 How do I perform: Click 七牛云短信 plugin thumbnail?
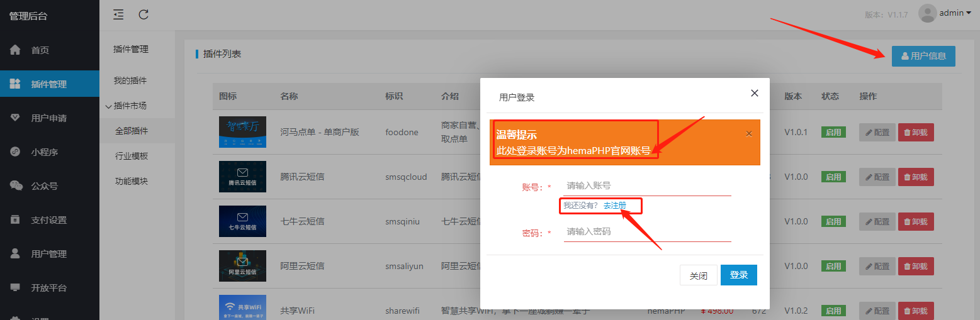click(242, 221)
